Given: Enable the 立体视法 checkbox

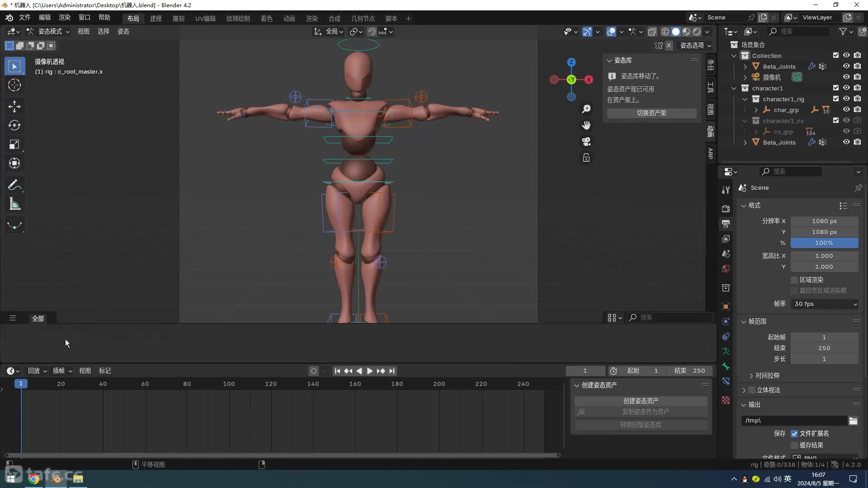Looking at the screenshot, I should pos(752,390).
